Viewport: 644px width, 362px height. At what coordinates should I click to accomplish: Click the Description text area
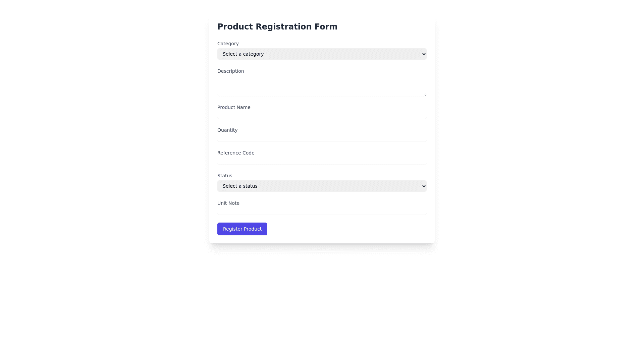click(321, 86)
